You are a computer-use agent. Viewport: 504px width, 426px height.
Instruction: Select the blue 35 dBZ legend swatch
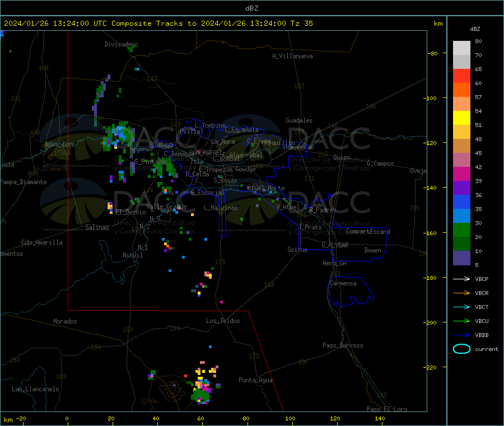(461, 202)
